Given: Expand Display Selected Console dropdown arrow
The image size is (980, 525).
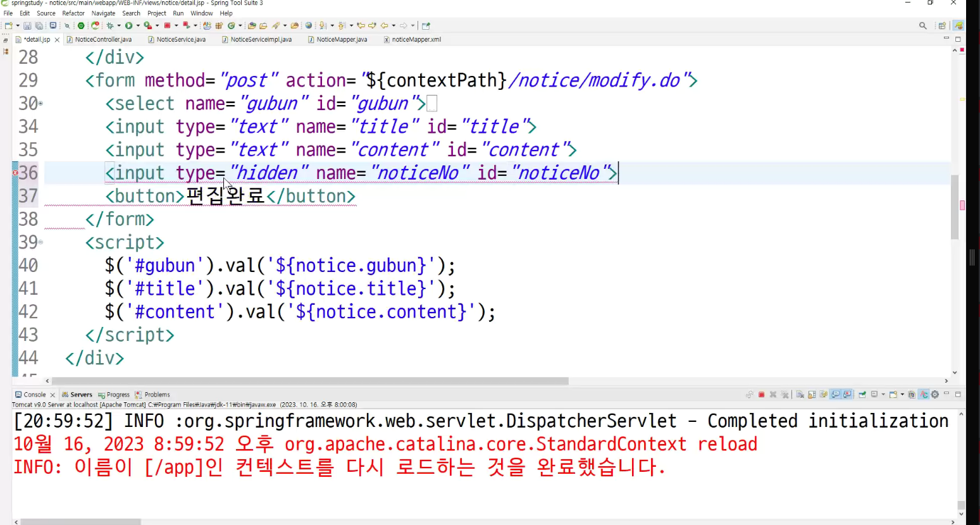Looking at the screenshot, I should 883,395.
